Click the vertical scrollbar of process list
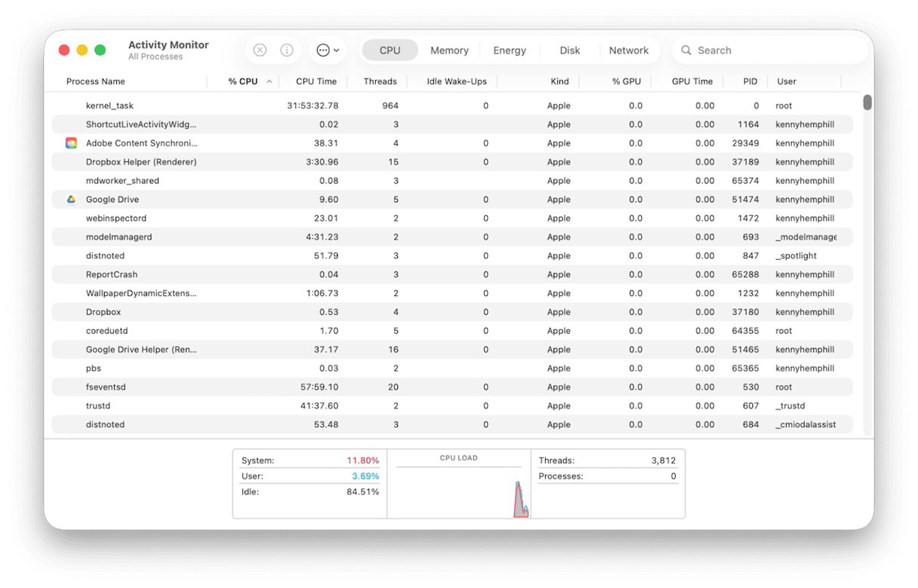Viewport: 918px width, 588px height. point(867,103)
